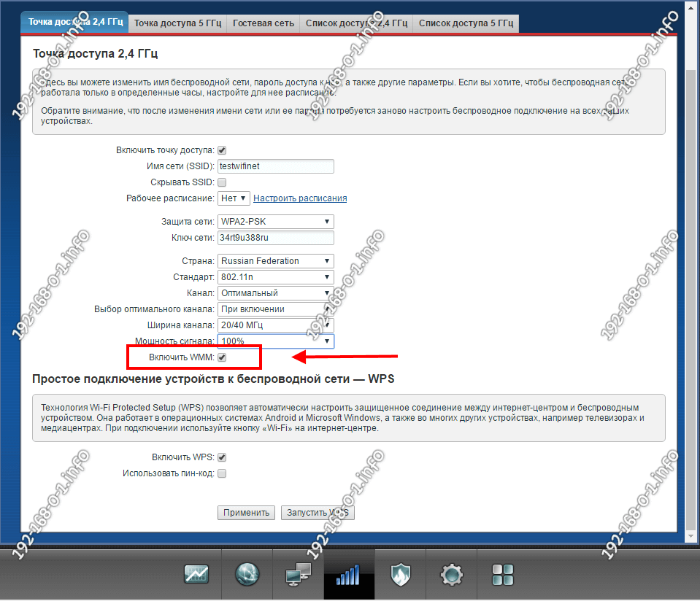Switch to Гостевая сеть tab
Viewport: 700px width, 601px height.
(264, 23)
